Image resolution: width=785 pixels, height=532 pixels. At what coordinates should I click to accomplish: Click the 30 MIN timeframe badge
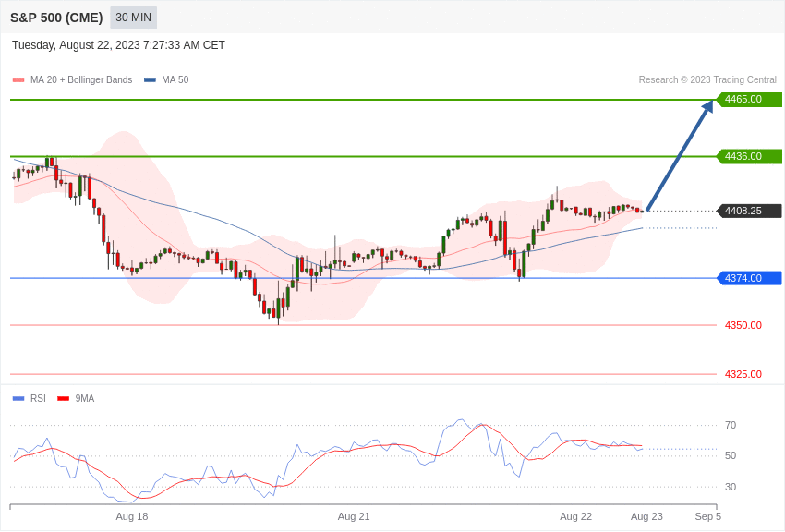click(134, 18)
